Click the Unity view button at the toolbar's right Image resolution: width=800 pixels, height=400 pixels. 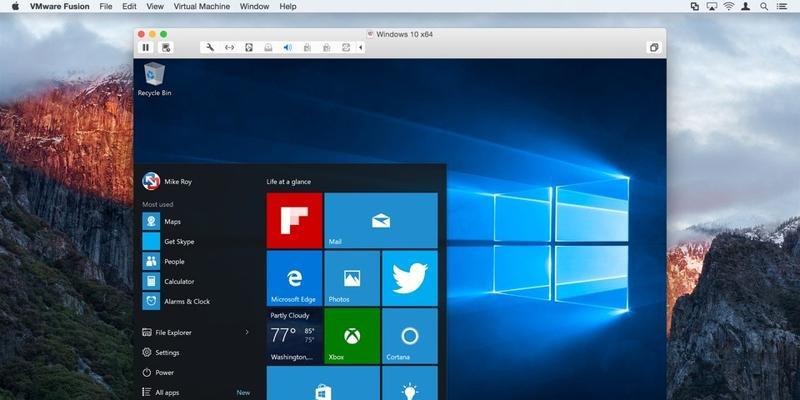point(653,47)
